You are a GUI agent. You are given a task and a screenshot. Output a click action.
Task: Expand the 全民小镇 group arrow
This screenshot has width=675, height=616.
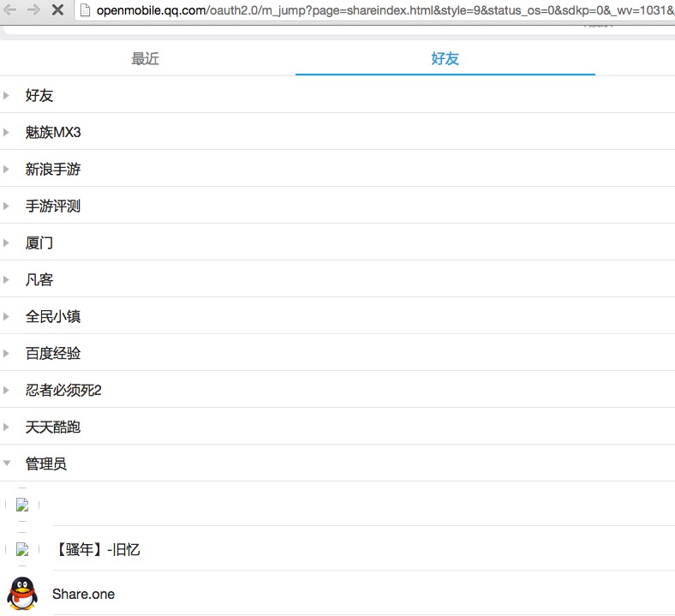coord(6,316)
